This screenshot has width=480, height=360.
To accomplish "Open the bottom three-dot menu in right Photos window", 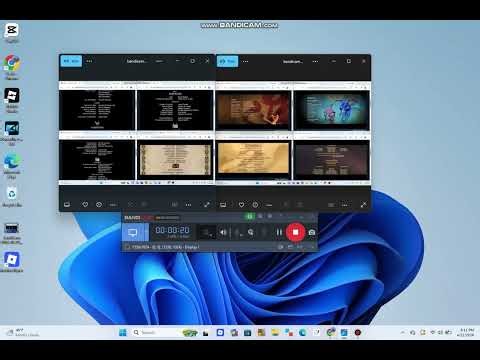I will coord(345,205).
